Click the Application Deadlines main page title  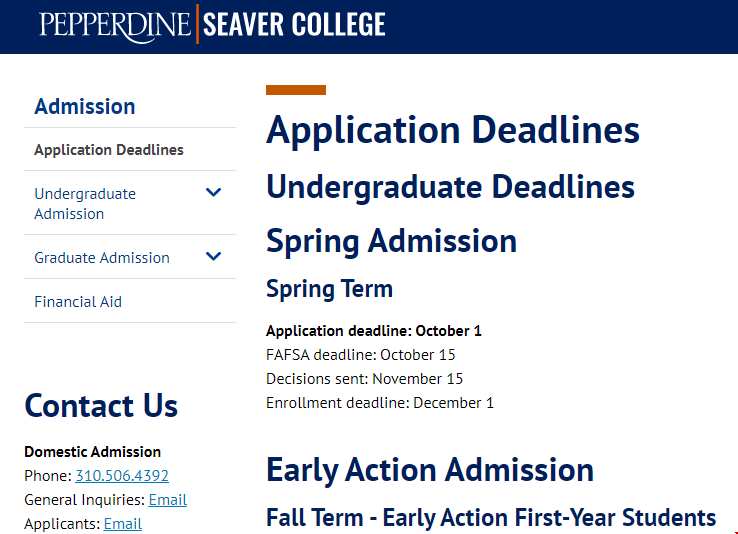453,130
